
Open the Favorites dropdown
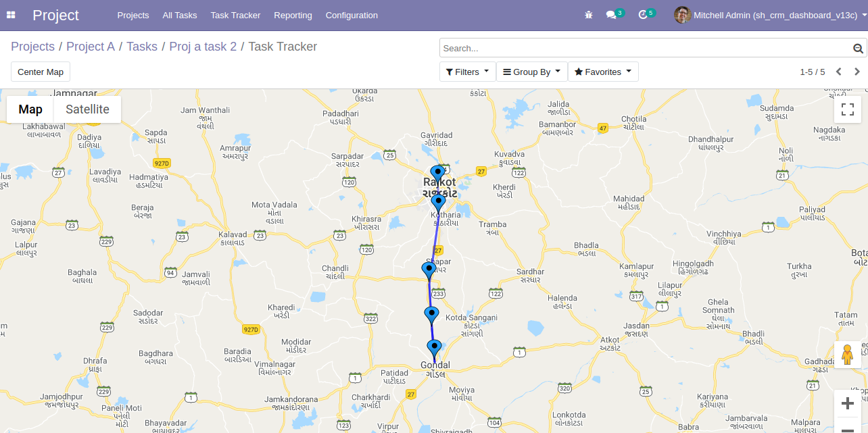pyautogui.click(x=603, y=72)
